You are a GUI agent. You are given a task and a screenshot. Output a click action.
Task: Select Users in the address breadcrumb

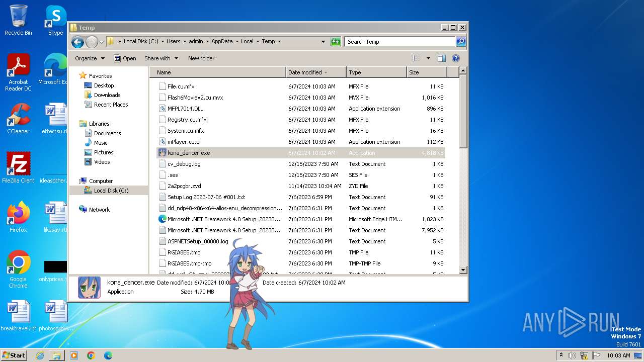click(173, 42)
